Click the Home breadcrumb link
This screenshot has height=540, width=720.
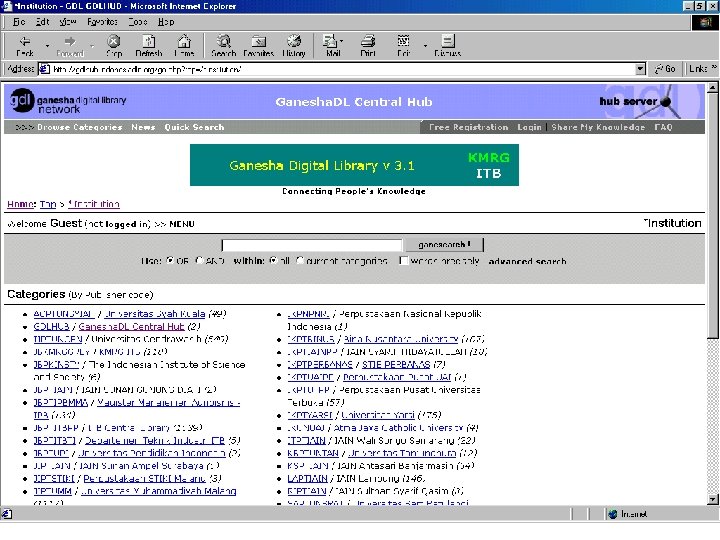21,204
